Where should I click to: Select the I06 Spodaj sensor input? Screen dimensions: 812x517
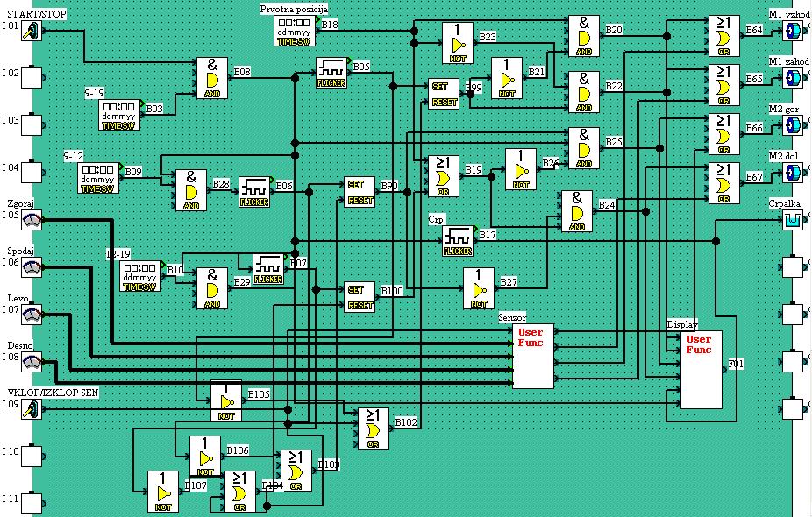(31, 267)
